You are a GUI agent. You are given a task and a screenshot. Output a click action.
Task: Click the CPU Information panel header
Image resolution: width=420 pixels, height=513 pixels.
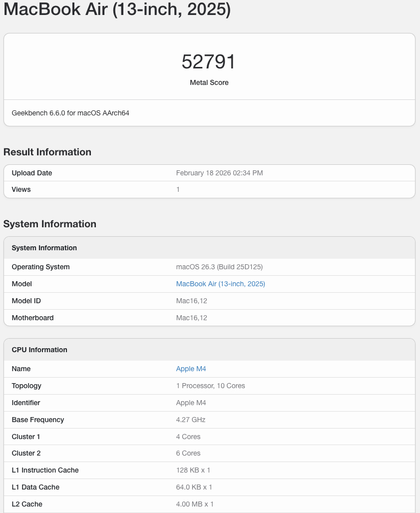tap(39, 350)
